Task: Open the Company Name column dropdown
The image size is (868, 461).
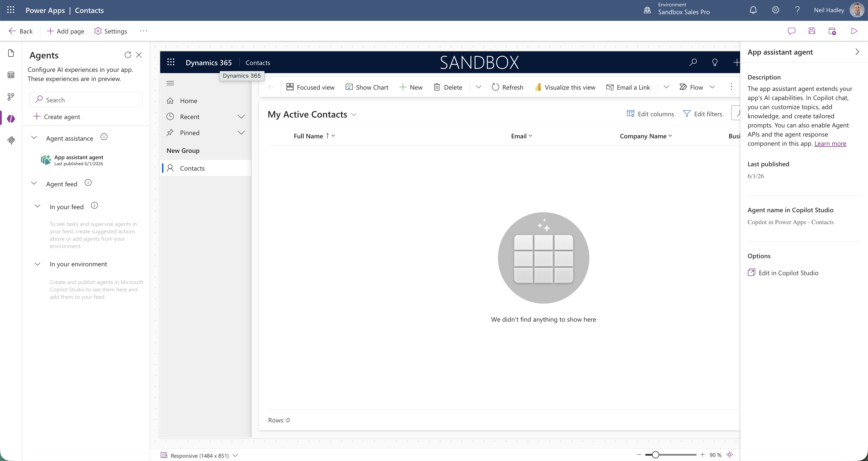Action: click(670, 136)
